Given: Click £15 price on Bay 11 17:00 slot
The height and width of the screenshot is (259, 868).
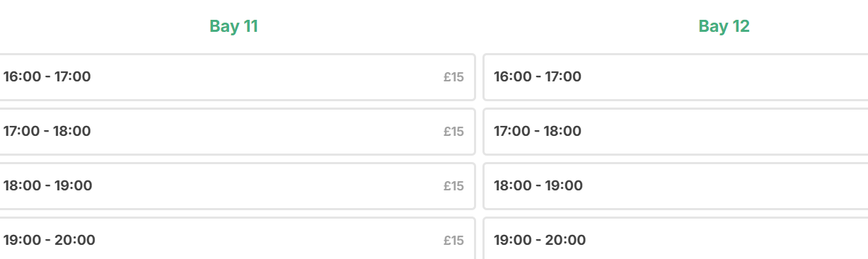Looking at the screenshot, I should click(x=453, y=131).
